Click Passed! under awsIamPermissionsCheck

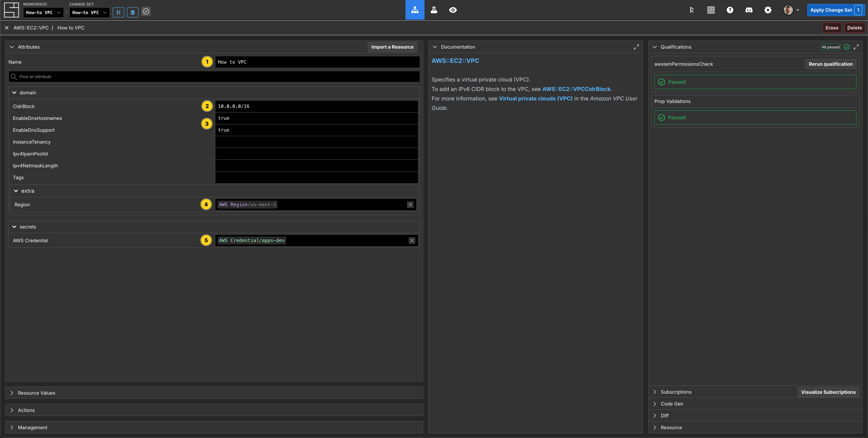coord(755,82)
